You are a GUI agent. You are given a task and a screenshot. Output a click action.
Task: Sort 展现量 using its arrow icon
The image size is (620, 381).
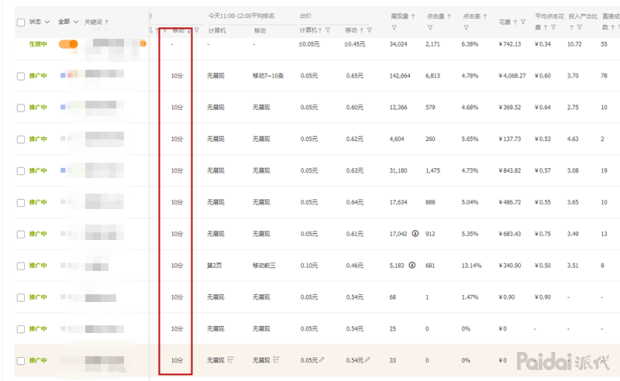413,16
